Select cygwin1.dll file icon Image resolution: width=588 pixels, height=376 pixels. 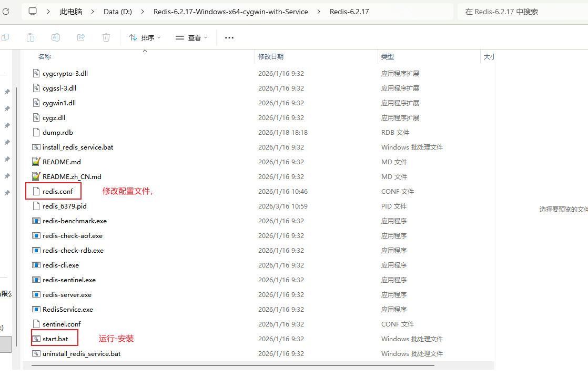pyautogui.click(x=36, y=103)
